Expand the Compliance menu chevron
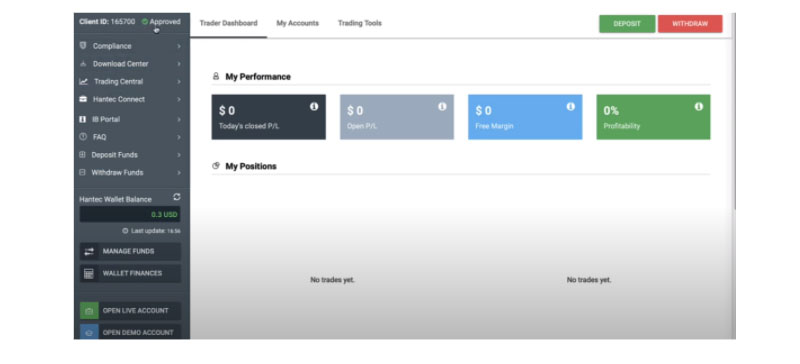The image size is (800, 364). (179, 46)
